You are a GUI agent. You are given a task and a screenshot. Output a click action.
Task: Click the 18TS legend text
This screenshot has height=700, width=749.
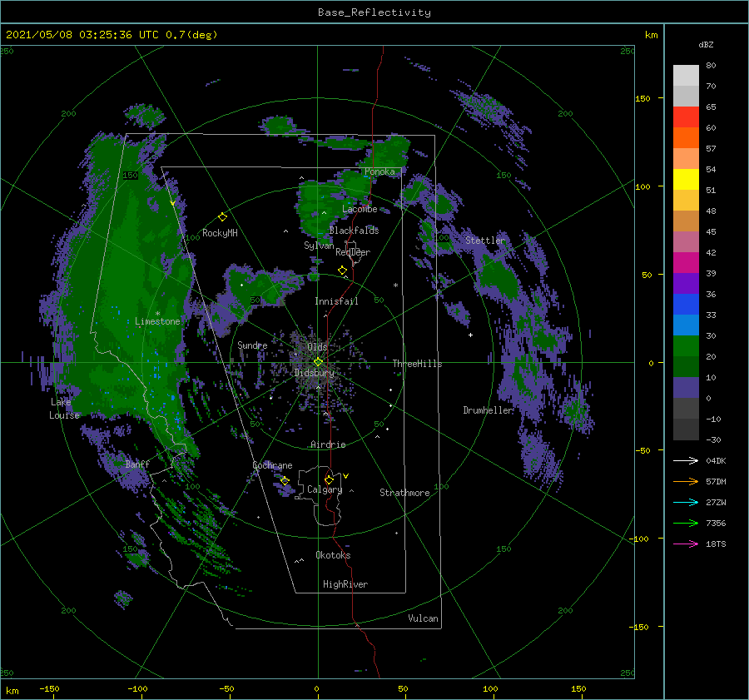point(716,544)
